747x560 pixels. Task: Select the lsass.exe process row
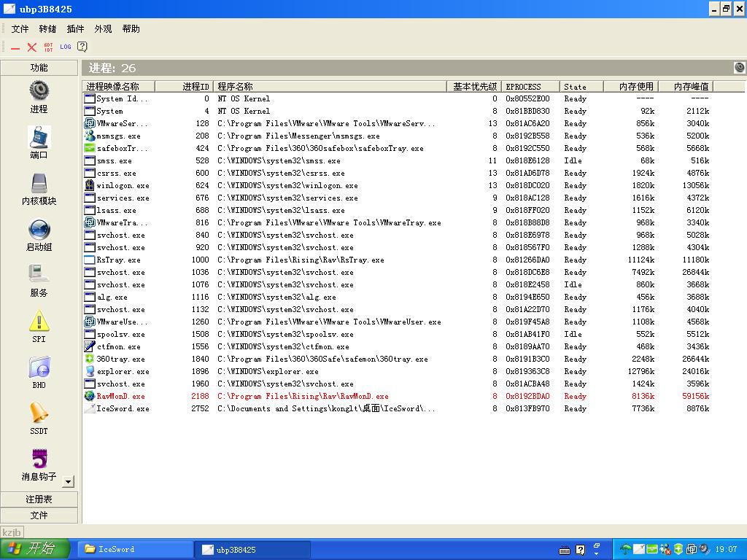[398, 210]
